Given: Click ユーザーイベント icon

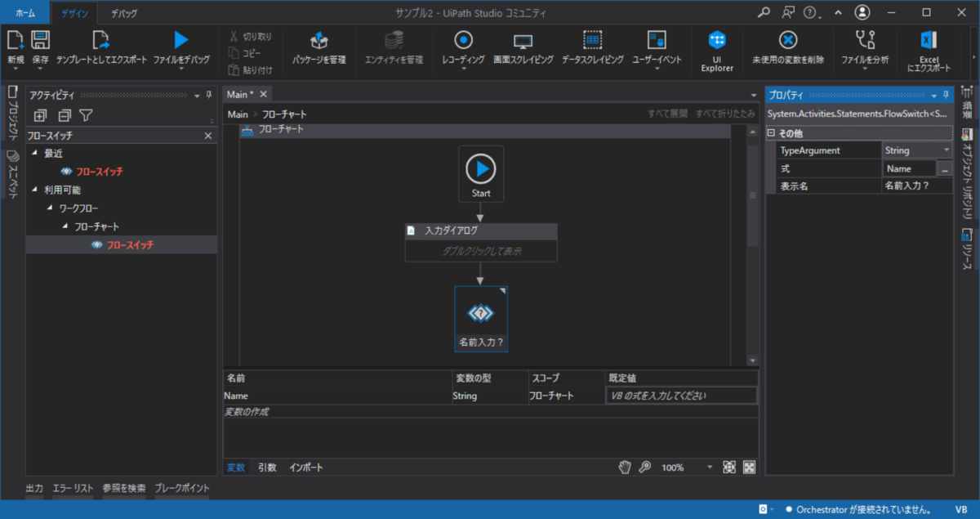Looking at the screenshot, I should click(657, 40).
